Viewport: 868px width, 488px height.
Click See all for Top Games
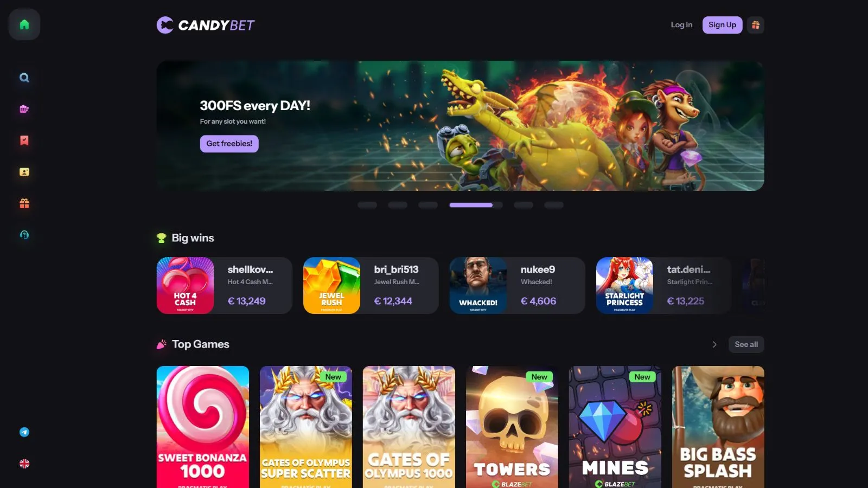(746, 344)
